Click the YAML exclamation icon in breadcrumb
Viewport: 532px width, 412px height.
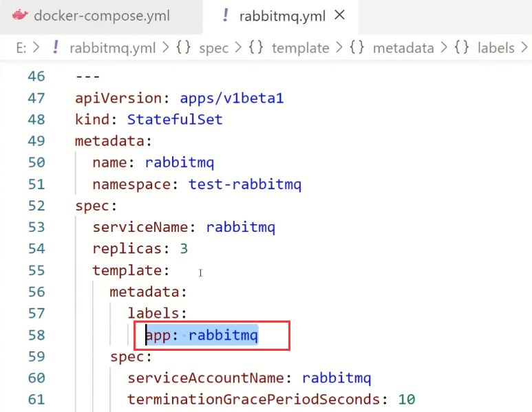[x=56, y=47]
